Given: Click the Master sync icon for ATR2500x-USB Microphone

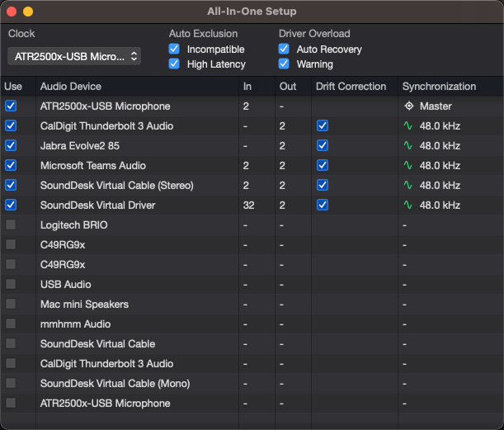Looking at the screenshot, I should pyautogui.click(x=408, y=106).
